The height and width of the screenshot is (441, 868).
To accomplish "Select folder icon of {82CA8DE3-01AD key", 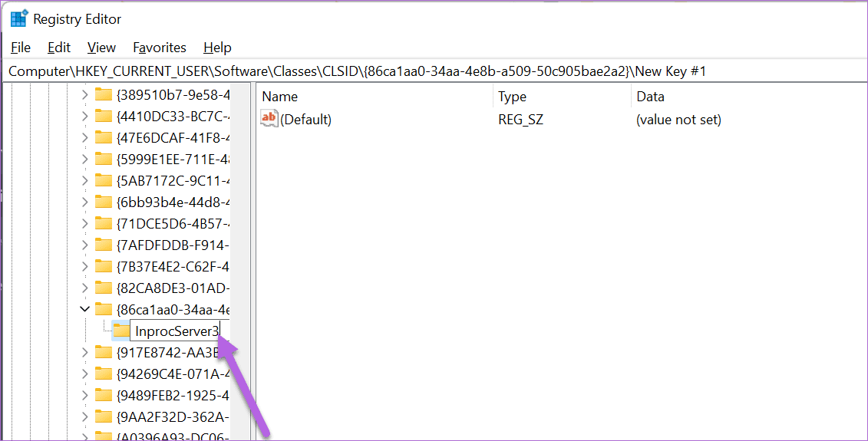I will click(104, 287).
